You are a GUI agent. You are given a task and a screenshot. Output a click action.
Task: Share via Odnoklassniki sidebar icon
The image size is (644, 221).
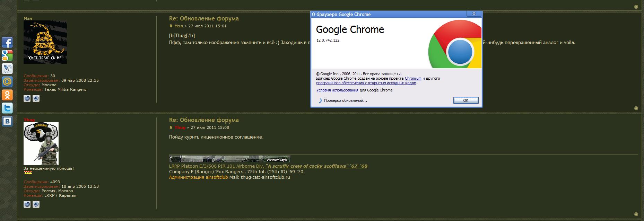[x=7, y=95]
